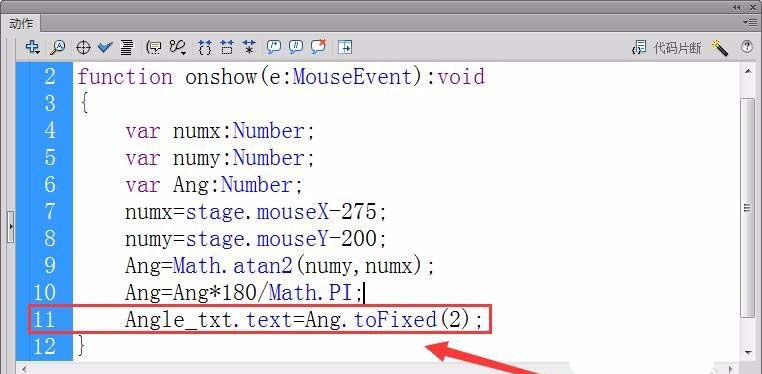Show the code hint
This screenshot has width=762, height=374.
(155, 47)
